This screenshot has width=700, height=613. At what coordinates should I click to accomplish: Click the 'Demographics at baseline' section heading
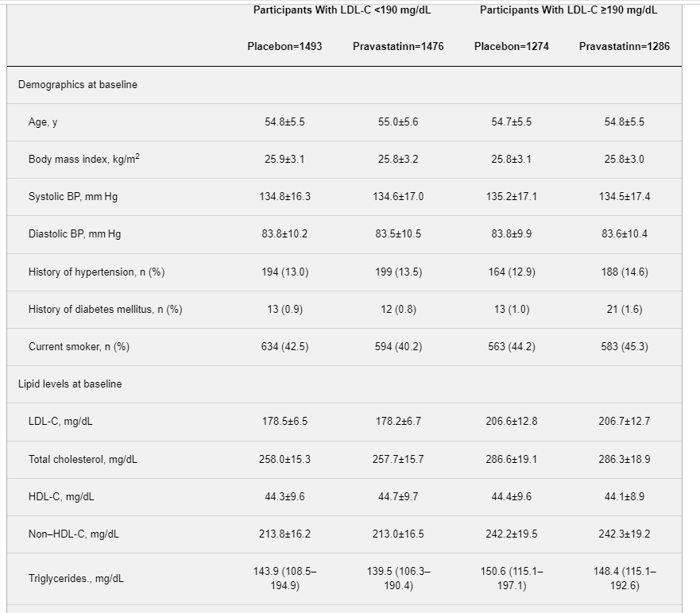tap(78, 85)
